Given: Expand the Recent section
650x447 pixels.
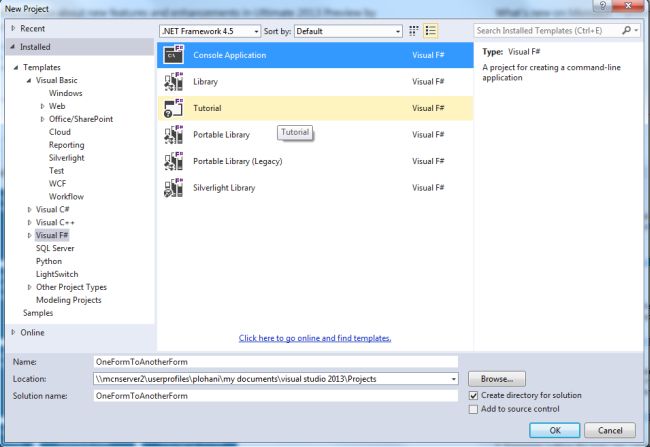Looking at the screenshot, I should (x=13, y=28).
